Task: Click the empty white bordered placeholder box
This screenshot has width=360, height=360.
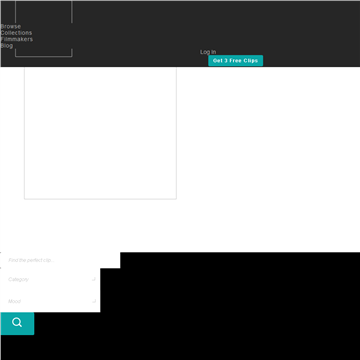Action: pyautogui.click(x=100, y=133)
